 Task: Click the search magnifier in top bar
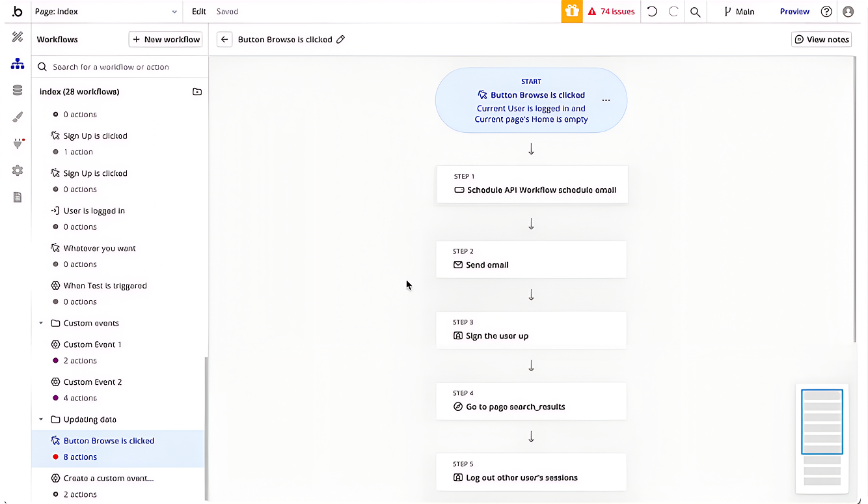(x=696, y=12)
